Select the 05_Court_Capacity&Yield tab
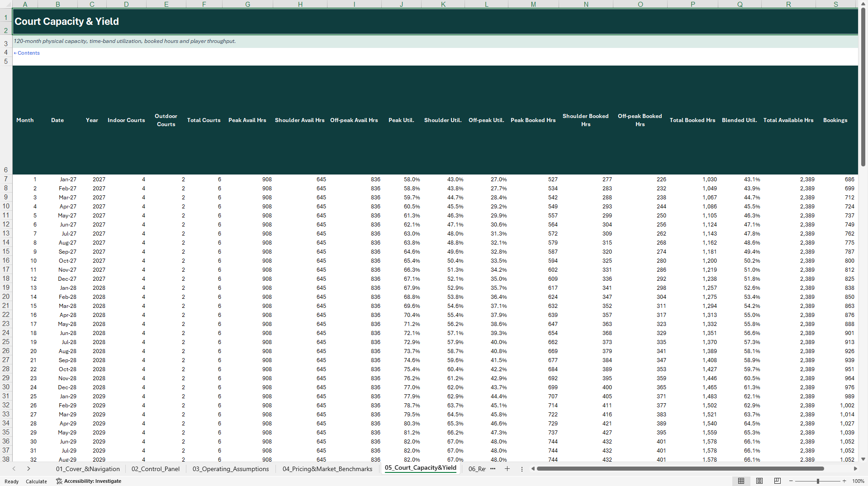Image resolution: width=868 pixels, height=486 pixels. tap(421, 468)
